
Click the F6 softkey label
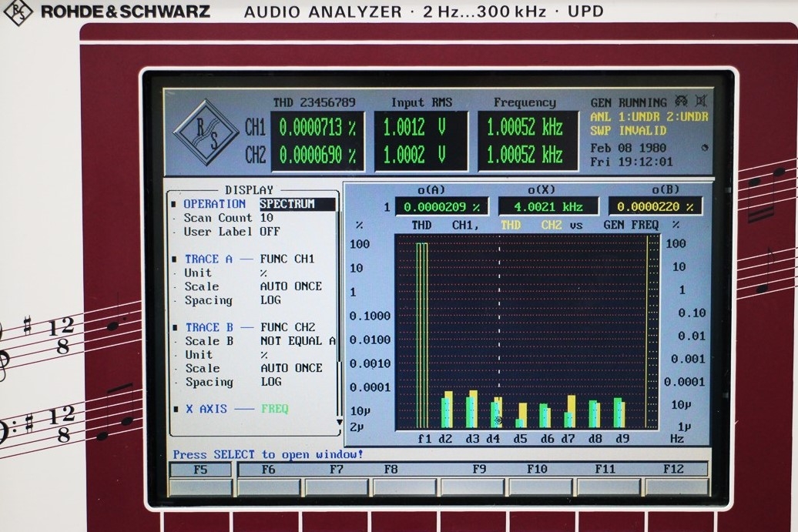coord(268,470)
